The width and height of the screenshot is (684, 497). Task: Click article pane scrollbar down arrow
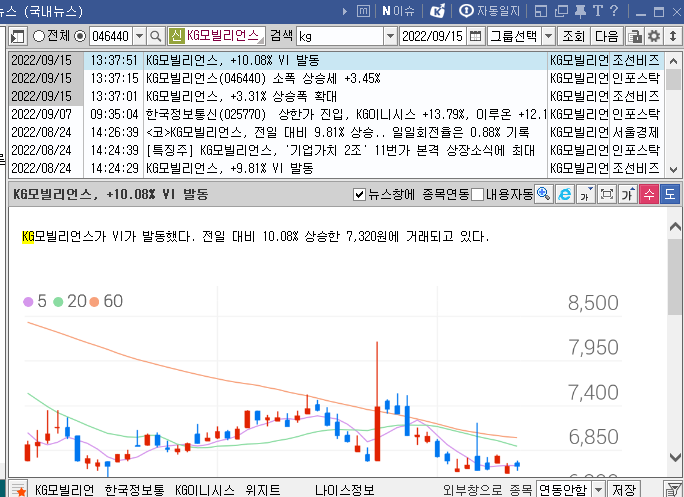tap(675, 457)
